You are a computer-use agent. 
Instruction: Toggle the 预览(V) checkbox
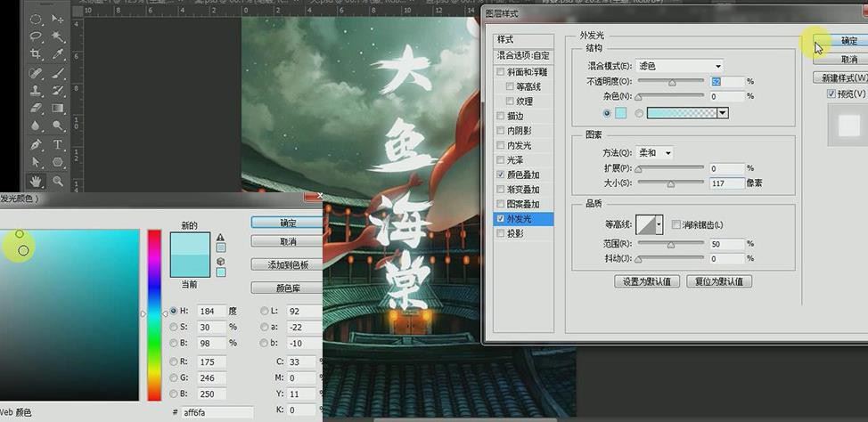click(x=831, y=93)
